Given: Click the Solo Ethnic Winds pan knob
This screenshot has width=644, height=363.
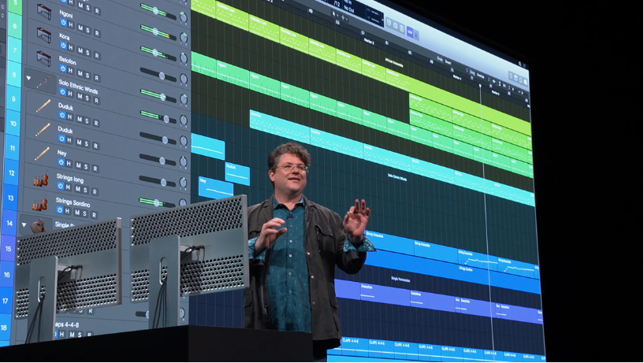Looking at the screenshot, I should (x=184, y=99).
